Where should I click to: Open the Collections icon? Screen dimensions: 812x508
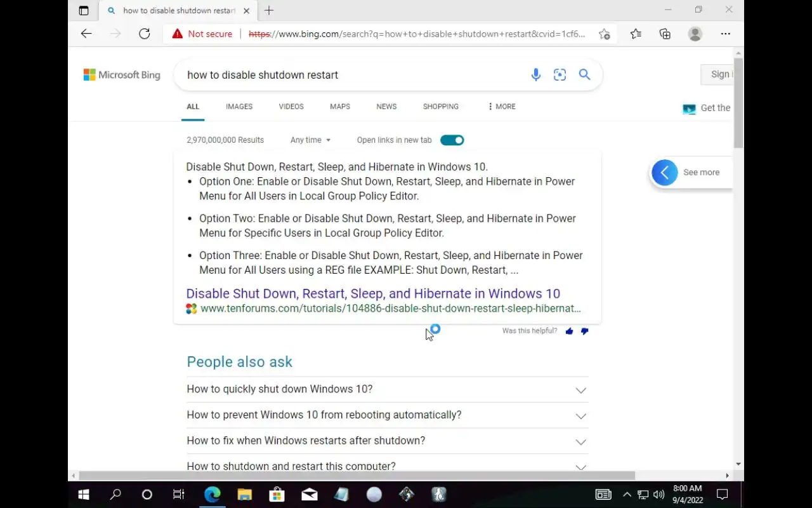(x=665, y=34)
